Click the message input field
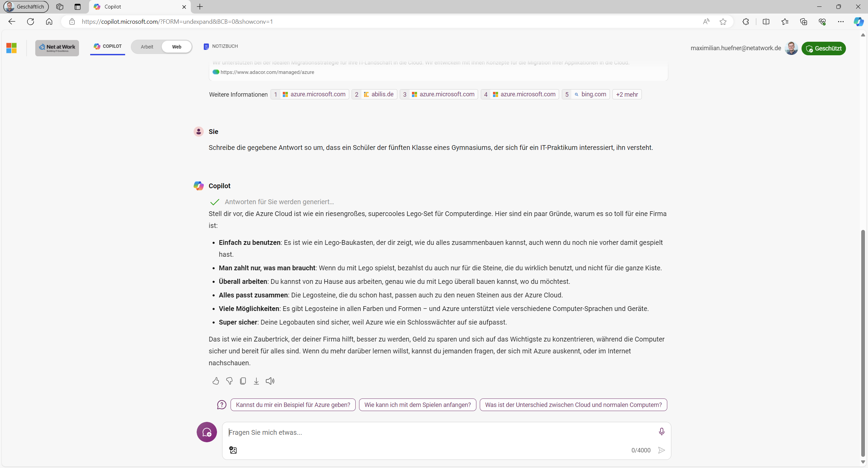This screenshot has height=468, width=868. 447,432
